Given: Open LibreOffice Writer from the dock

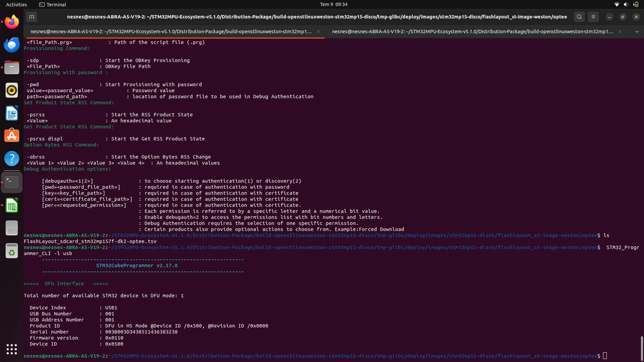Looking at the screenshot, I should click(x=12, y=113).
